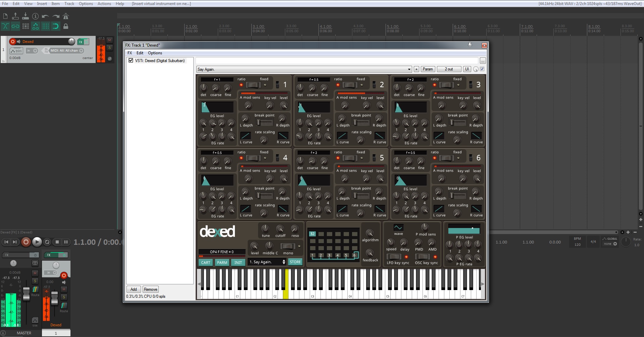Click the STORE button in Dexed
644x337 pixels.
click(x=295, y=262)
